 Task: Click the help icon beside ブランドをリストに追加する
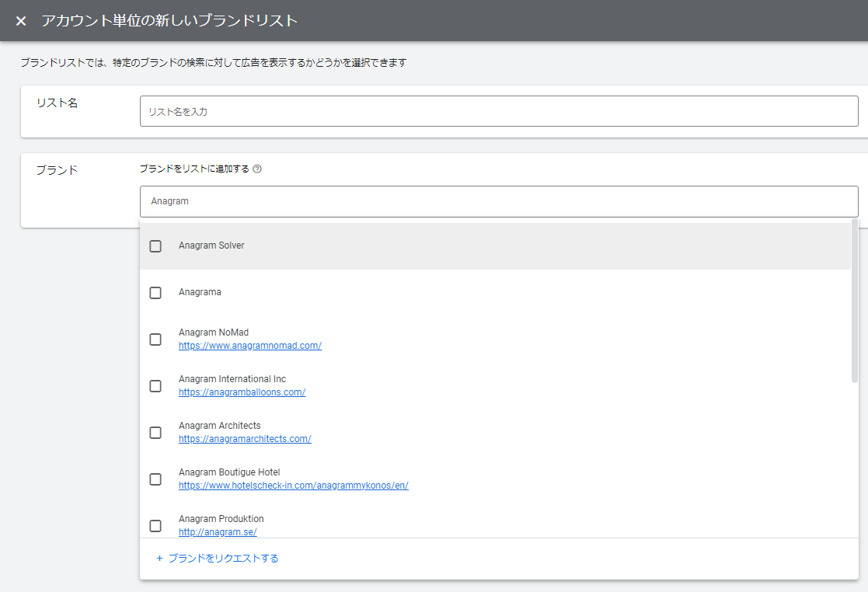[257, 169]
